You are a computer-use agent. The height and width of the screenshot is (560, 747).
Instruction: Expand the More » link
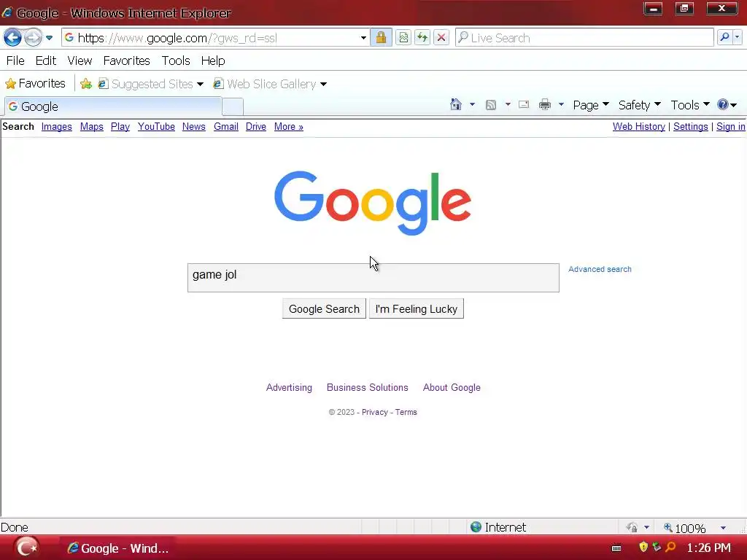(x=289, y=127)
